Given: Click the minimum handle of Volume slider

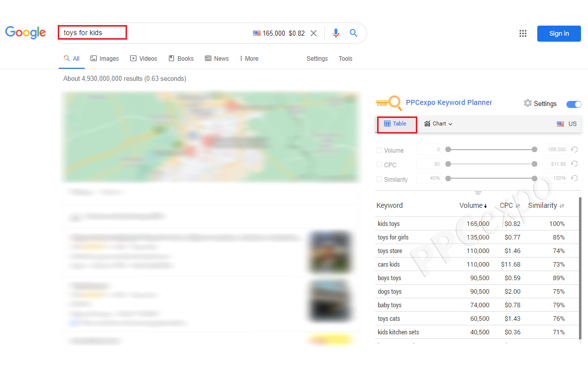Looking at the screenshot, I should [x=448, y=149].
